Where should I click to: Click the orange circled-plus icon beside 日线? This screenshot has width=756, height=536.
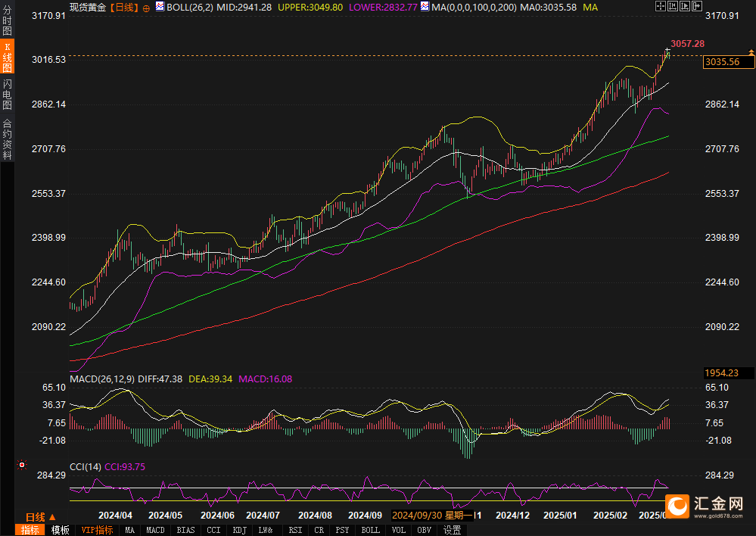click(x=147, y=8)
